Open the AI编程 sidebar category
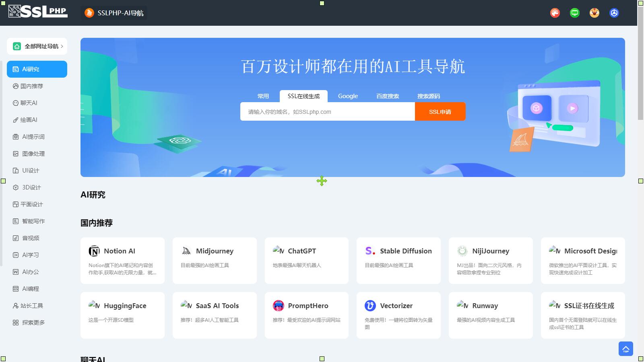 [x=37, y=289]
